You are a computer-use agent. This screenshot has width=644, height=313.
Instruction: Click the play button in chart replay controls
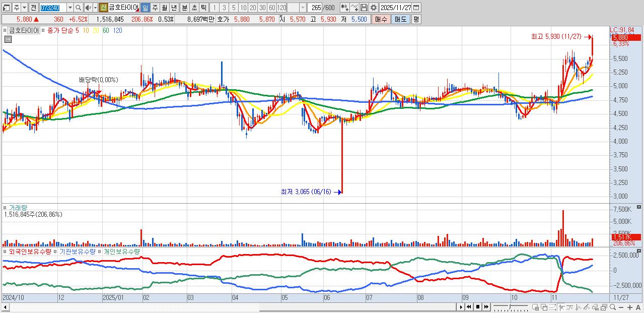[461, 307]
